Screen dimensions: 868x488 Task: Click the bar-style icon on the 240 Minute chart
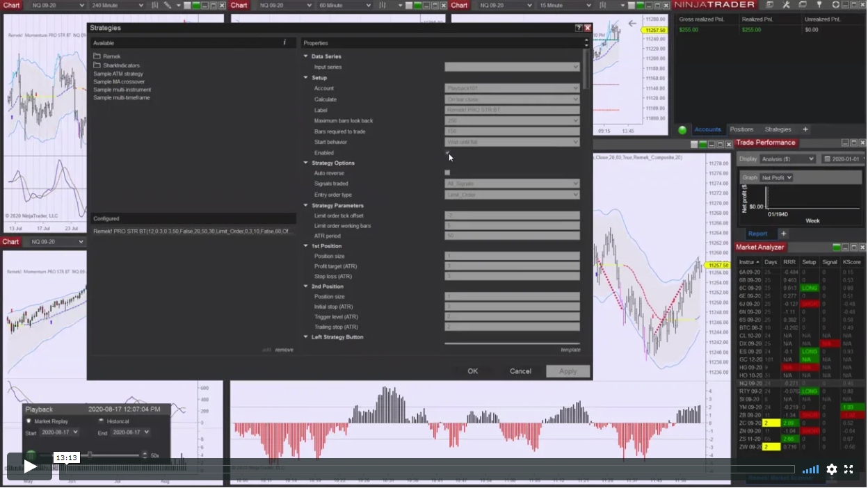coord(154,6)
